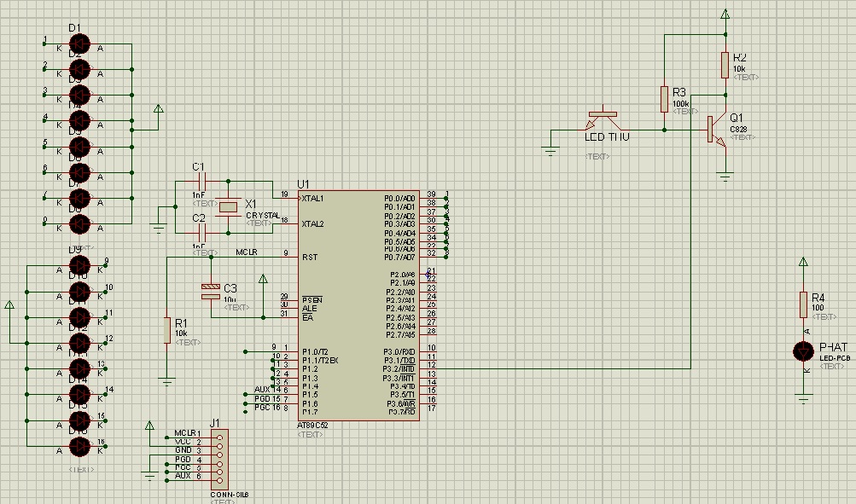Click the ground symbol below Q1 transistor
Viewport: 856px width, 504px height.
[725, 177]
